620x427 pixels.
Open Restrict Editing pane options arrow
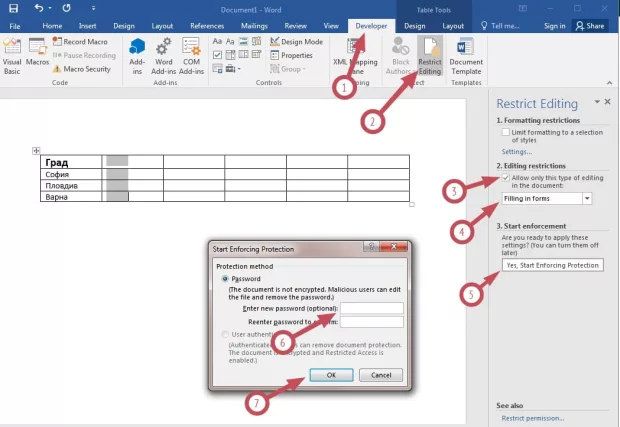(597, 102)
